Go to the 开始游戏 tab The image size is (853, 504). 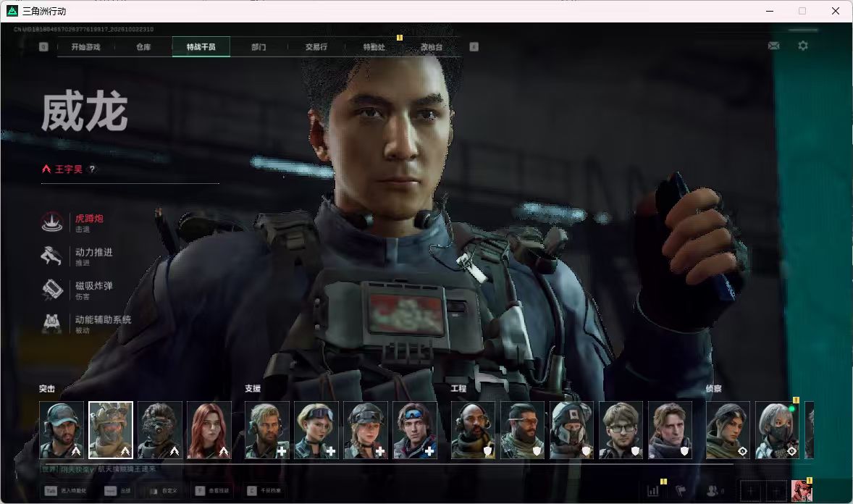point(86,47)
